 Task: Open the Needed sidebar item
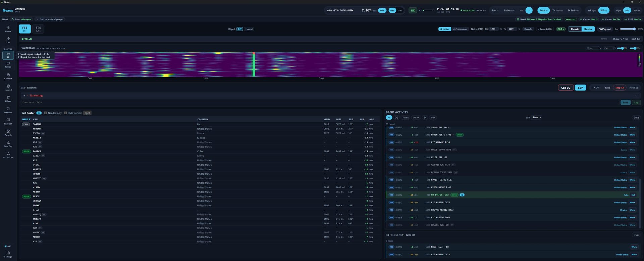pos(8,87)
